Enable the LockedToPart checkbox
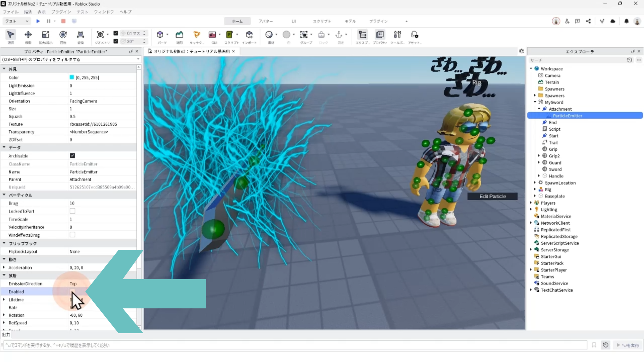Viewport: 644px width, 362px height. point(72,211)
